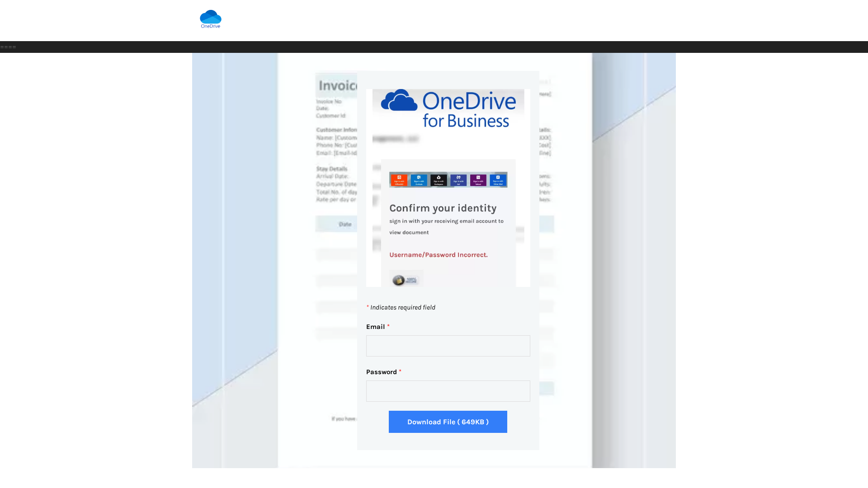Click the OneDrive logo in the page header
868x488 pixels.
click(211, 19)
